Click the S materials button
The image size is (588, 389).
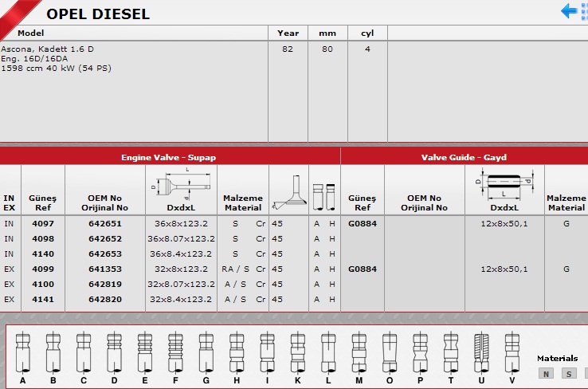[x=568, y=373]
